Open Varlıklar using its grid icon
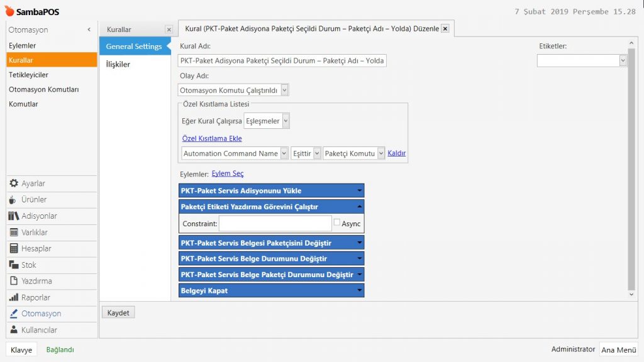644x362 pixels. click(x=14, y=233)
